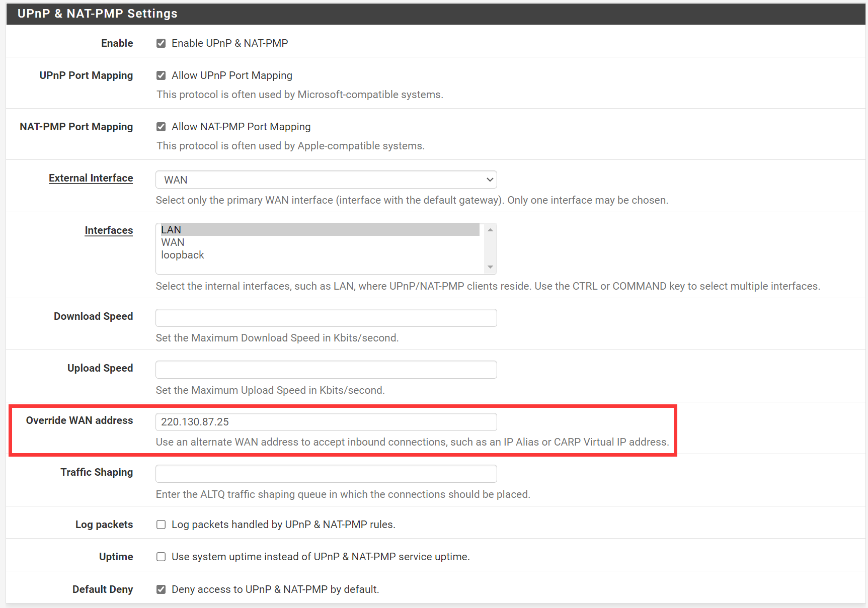The image size is (868, 608).
Task: Open the Interfaces help link
Action: pos(109,230)
